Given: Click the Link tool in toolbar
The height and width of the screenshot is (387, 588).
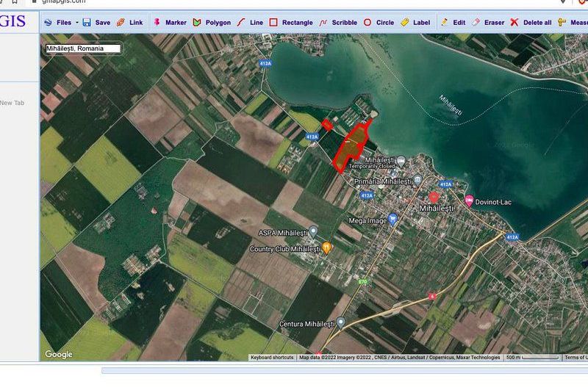Looking at the screenshot, I should click(x=130, y=23).
